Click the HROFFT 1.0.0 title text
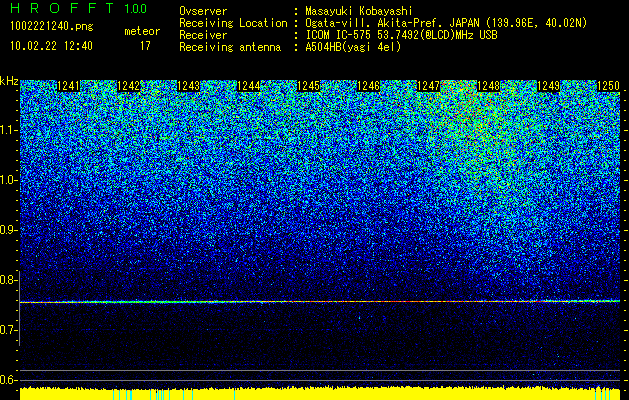 79,8
